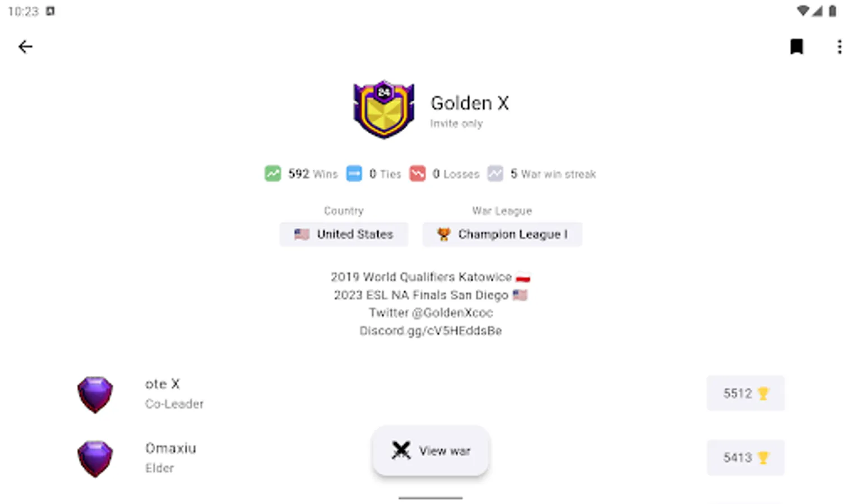Click the Champion League trophy icon
The image size is (861, 504).
click(443, 234)
